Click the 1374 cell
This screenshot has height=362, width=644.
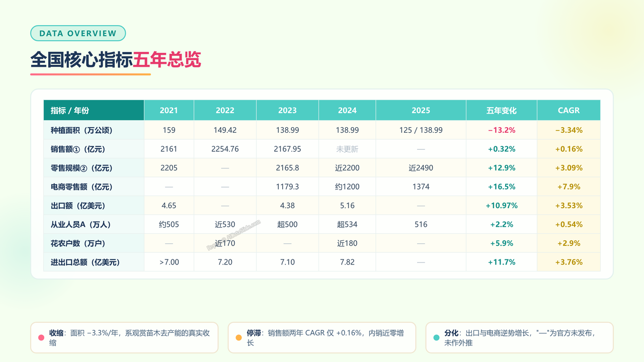(421, 187)
